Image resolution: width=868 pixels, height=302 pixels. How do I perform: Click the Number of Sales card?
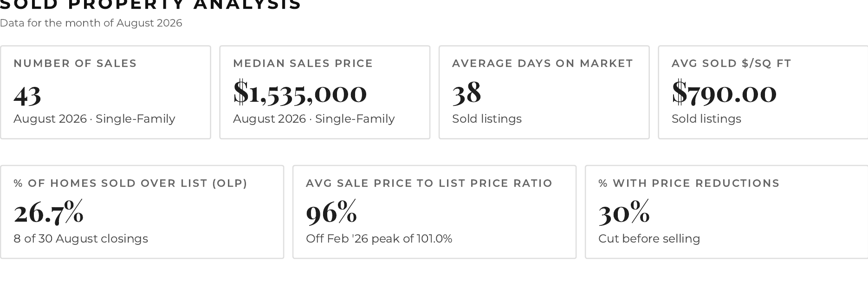pos(105,92)
